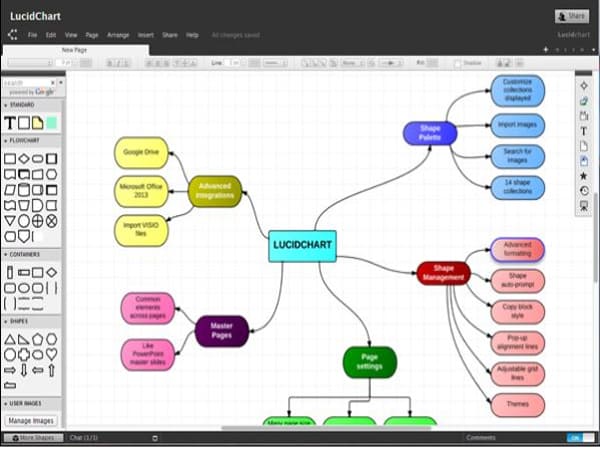
Task: Select the teal color block swatch
Action: click(52, 123)
